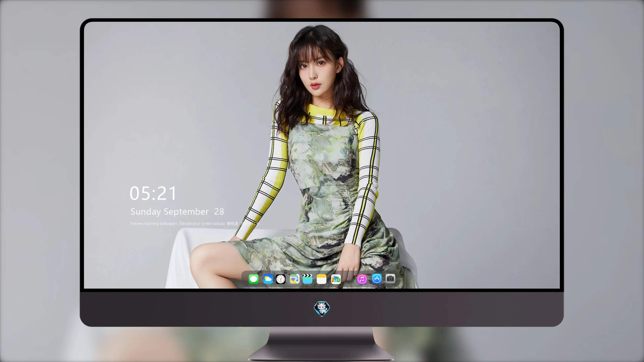Click the 'Preview stunning wallpapers' caption text
Screen dimensions: 644x362
195,223
